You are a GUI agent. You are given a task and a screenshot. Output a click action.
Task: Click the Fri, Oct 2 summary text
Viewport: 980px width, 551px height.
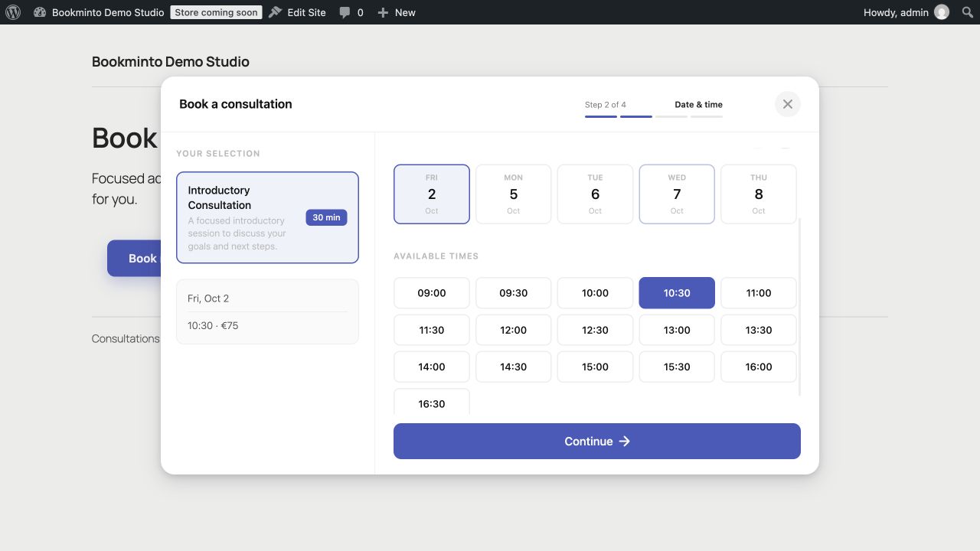pos(208,298)
